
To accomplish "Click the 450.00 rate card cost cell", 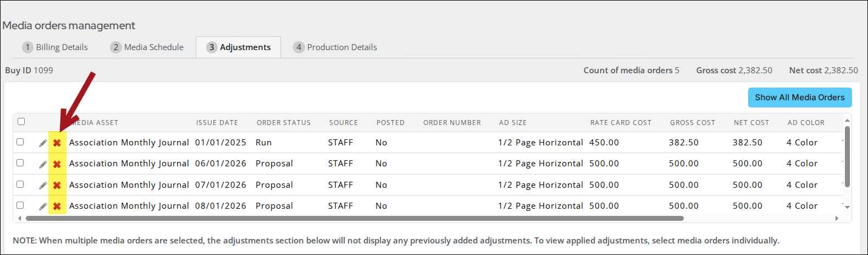I will point(604,143).
